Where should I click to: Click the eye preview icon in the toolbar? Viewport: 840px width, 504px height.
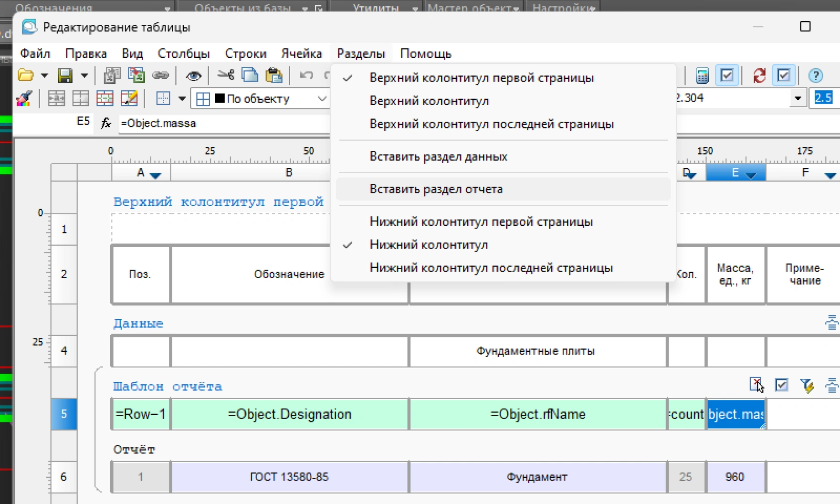pyautogui.click(x=193, y=75)
